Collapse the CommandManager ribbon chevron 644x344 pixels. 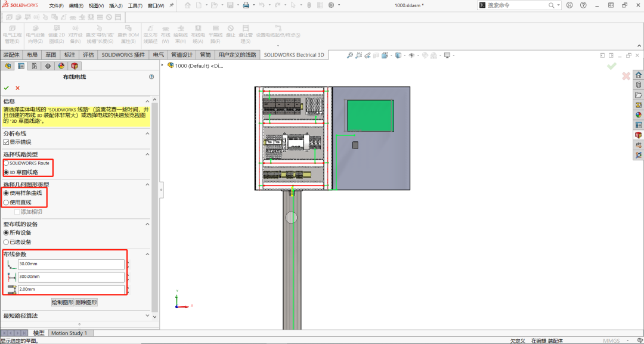(639, 45)
